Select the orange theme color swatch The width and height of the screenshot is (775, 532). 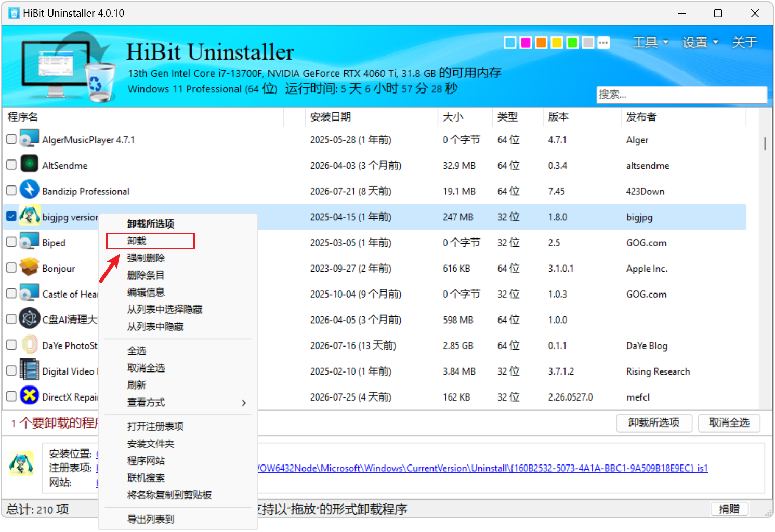(x=541, y=43)
